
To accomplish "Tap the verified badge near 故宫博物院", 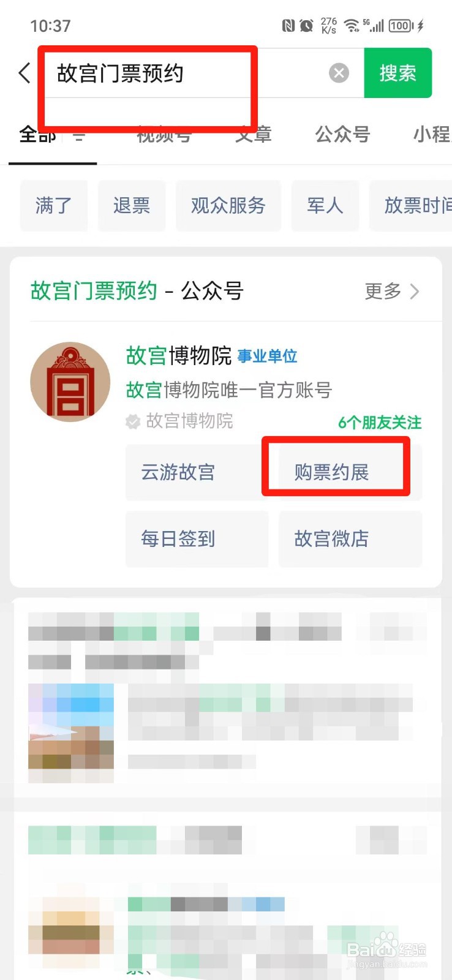I will pyautogui.click(x=132, y=421).
